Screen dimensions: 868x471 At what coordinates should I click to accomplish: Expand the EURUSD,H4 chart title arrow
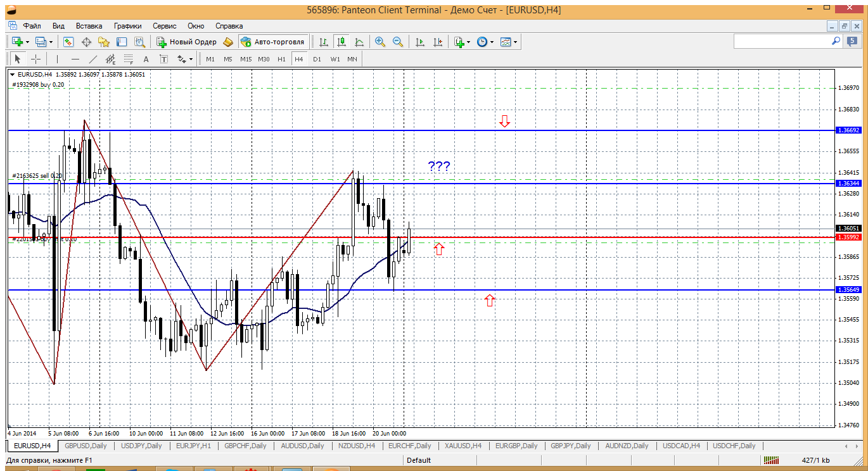[13, 74]
